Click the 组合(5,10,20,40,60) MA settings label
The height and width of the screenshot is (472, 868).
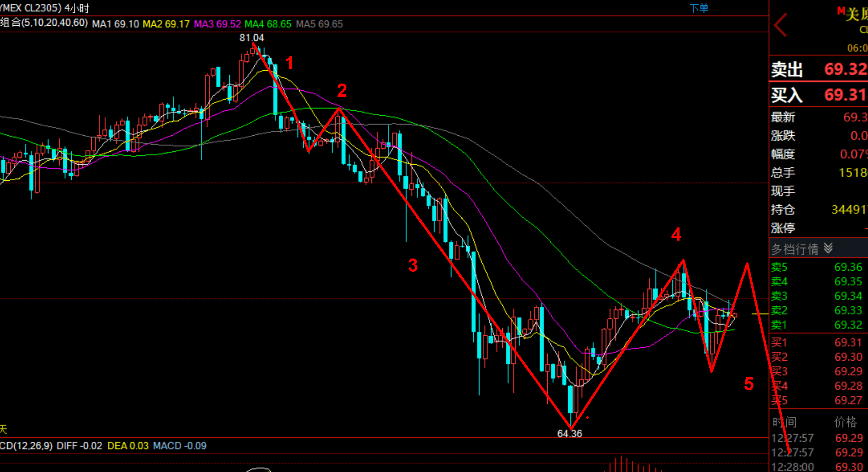click(x=44, y=23)
